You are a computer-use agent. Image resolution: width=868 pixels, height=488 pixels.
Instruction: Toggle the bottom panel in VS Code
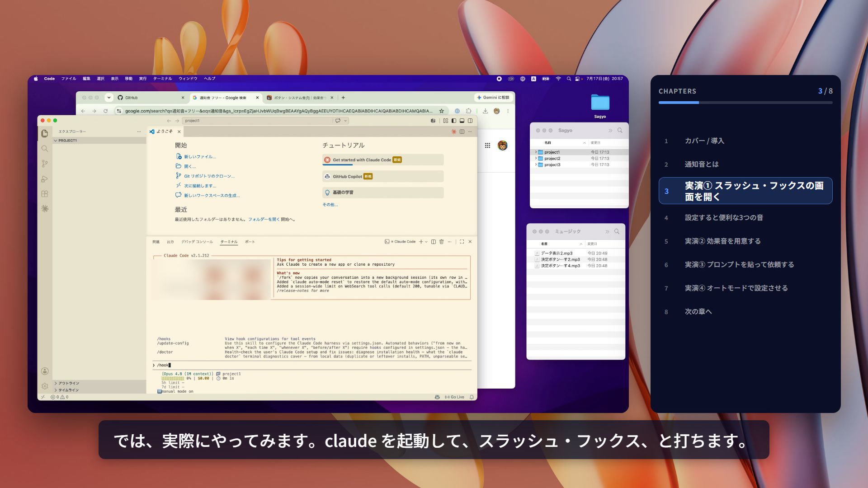[x=462, y=121]
